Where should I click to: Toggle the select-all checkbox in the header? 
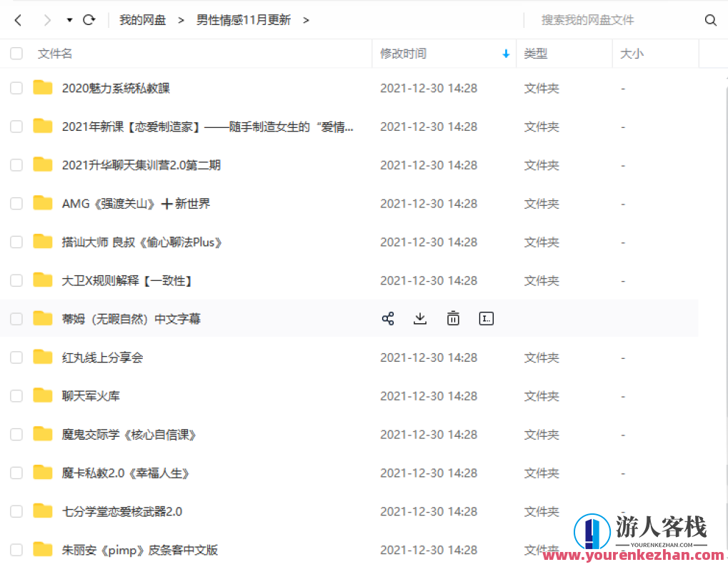coord(16,54)
